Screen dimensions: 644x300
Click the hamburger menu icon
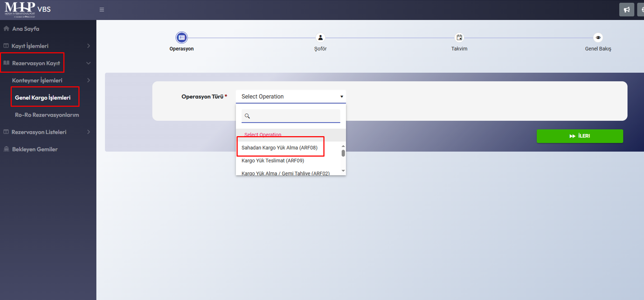tap(102, 9)
